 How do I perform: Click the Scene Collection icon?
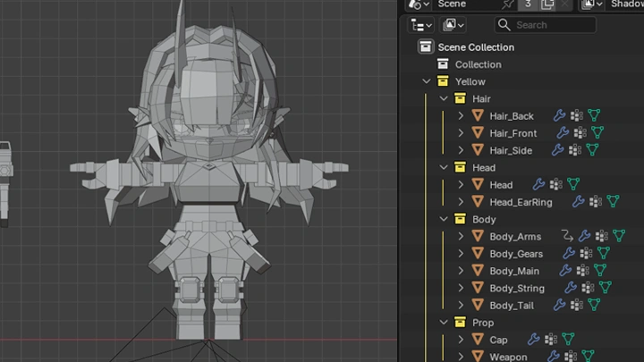(426, 46)
